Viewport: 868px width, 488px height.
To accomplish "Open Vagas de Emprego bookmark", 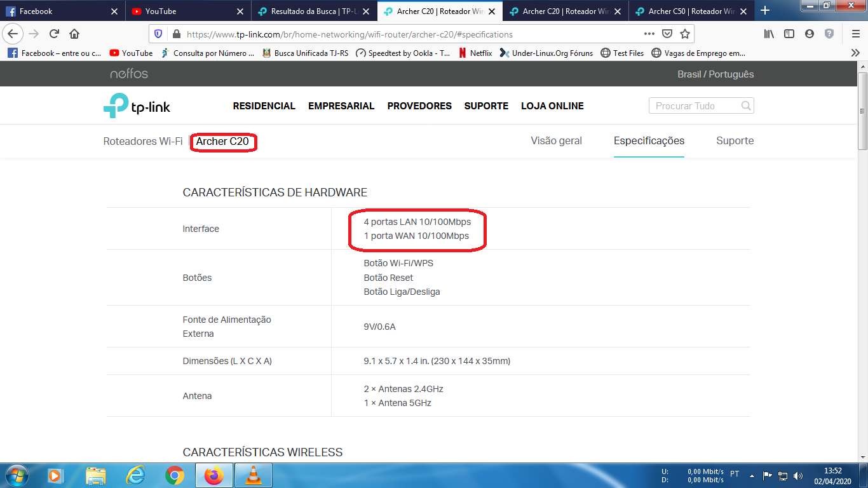I will click(698, 53).
